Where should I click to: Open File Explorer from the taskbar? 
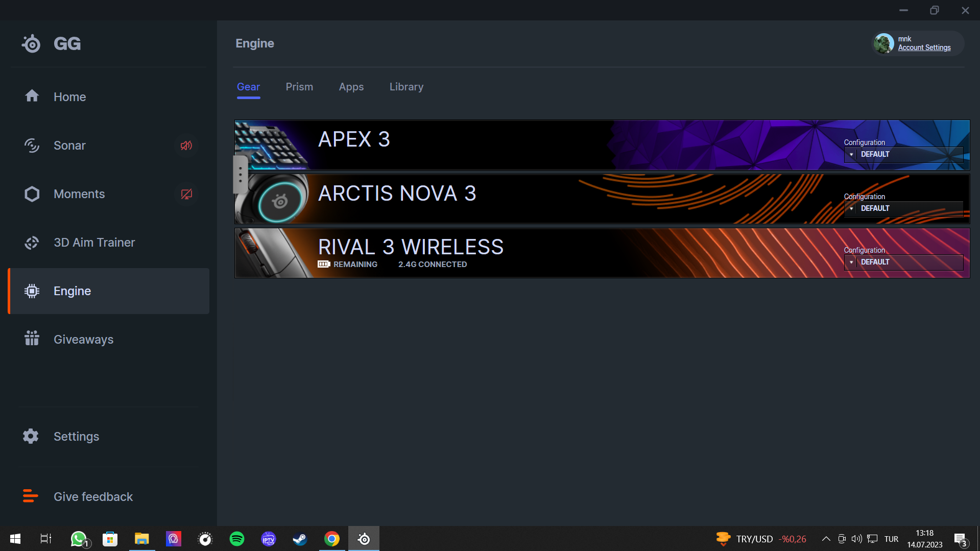click(x=141, y=539)
